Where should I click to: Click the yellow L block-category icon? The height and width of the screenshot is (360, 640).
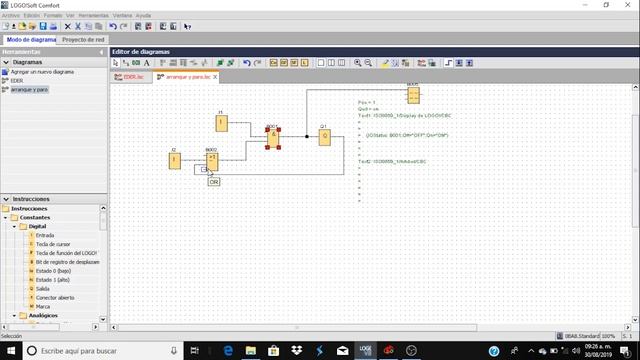pyautogui.click(x=304, y=63)
